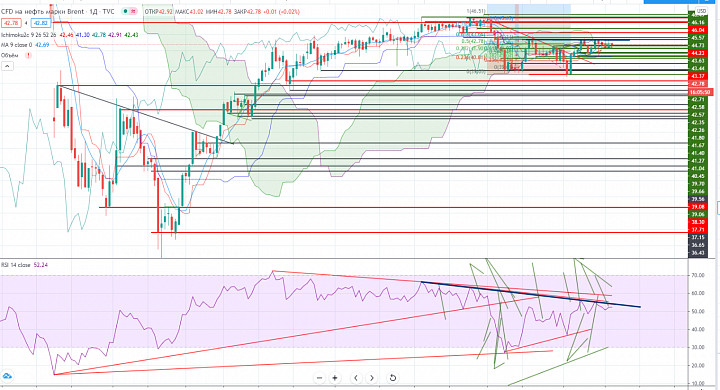
Task: Reset the chart view with circular arrow
Action: [x=393, y=378]
